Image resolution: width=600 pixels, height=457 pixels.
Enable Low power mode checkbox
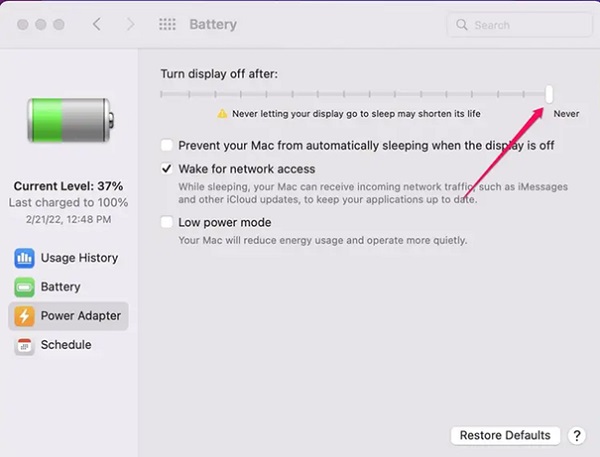[x=167, y=222]
